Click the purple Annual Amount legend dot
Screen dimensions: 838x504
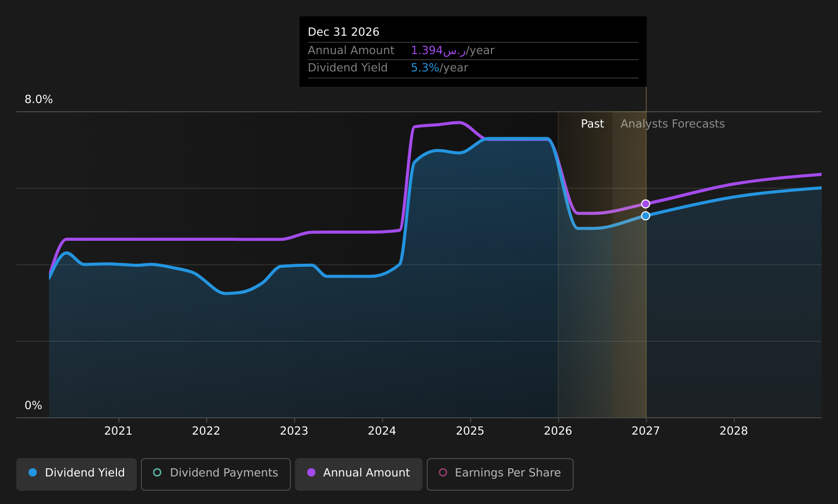(311, 472)
